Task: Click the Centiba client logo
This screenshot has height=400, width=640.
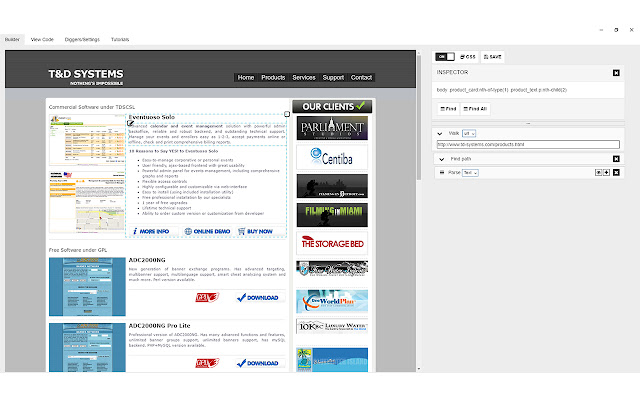Action: 332,157
